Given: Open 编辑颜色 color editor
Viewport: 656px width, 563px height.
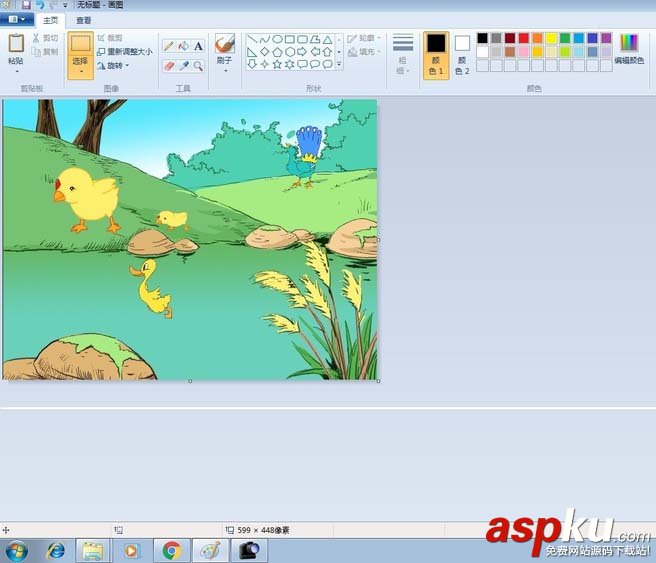Looking at the screenshot, I should tap(629, 49).
